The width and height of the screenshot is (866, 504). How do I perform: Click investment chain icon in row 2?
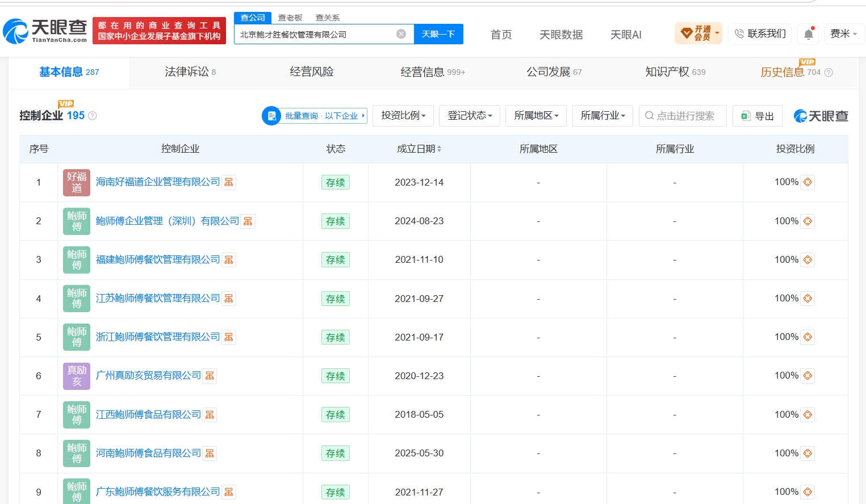tap(808, 221)
